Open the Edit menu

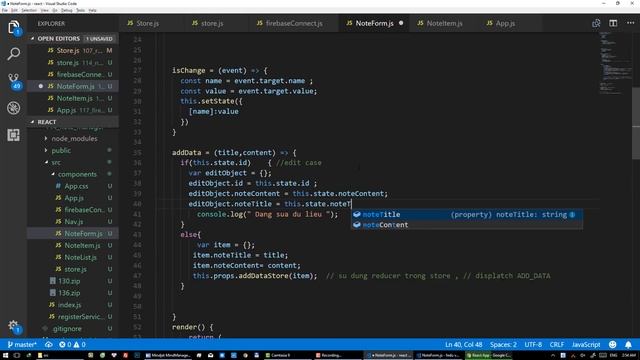tap(14, 10)
